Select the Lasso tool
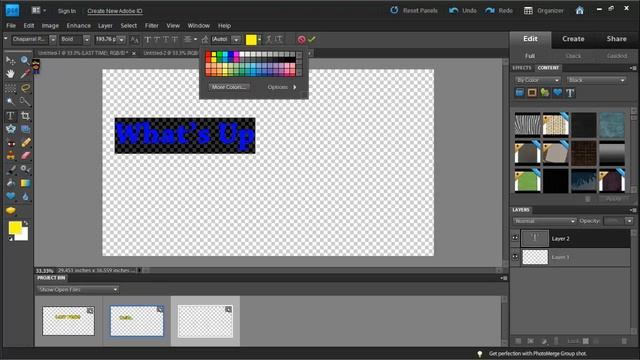 click(25, 88)
